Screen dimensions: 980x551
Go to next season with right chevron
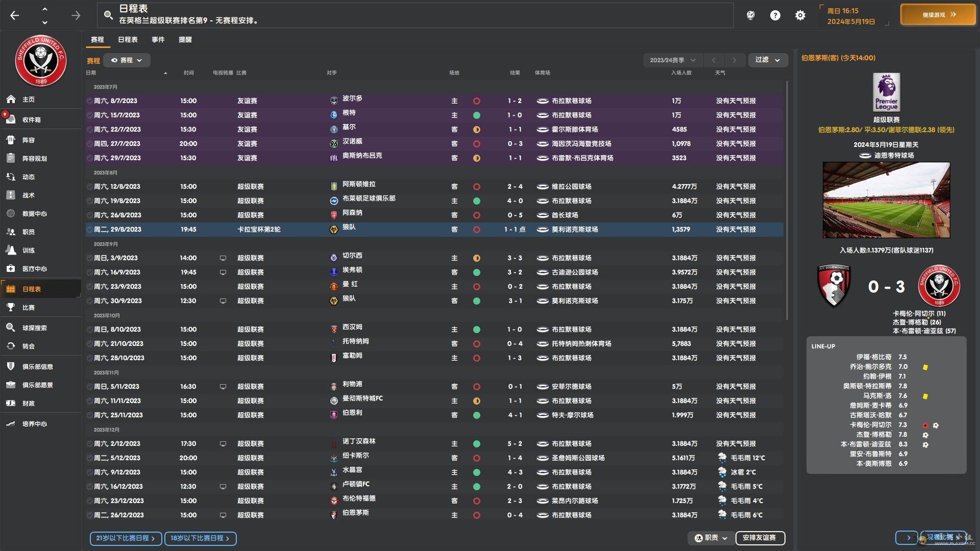[x=734, y=60]
